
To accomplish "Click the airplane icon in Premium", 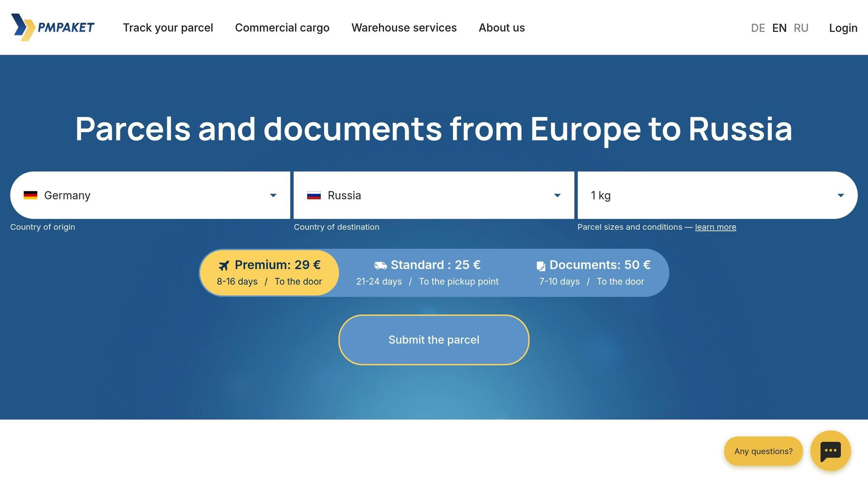I will point(224,266).
